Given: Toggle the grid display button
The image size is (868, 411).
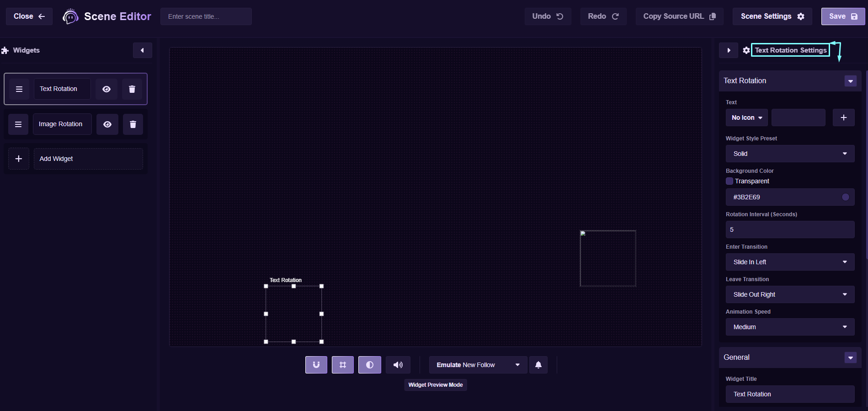Looking at the screenshot, I should pos(343,365).
